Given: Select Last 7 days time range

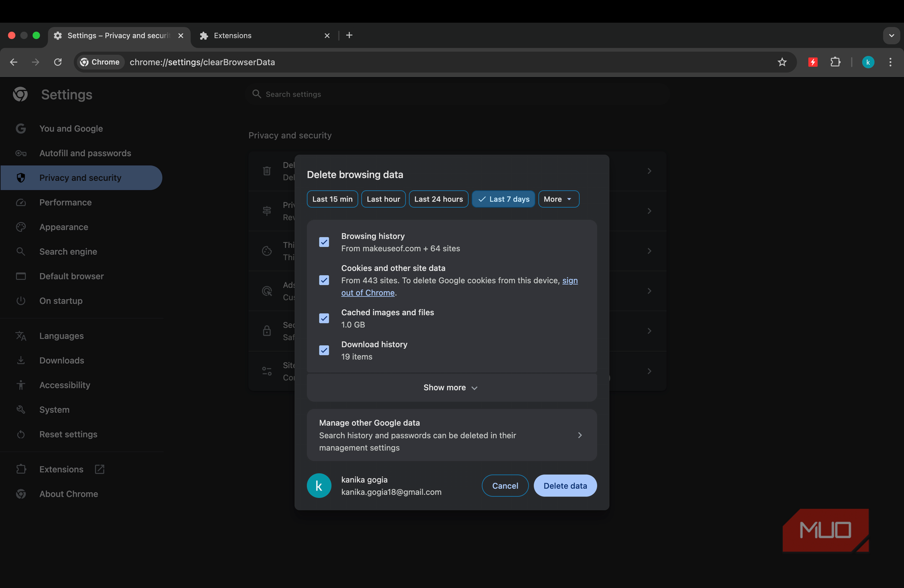Looking at the screenshot, I should [x=504, y=199].
